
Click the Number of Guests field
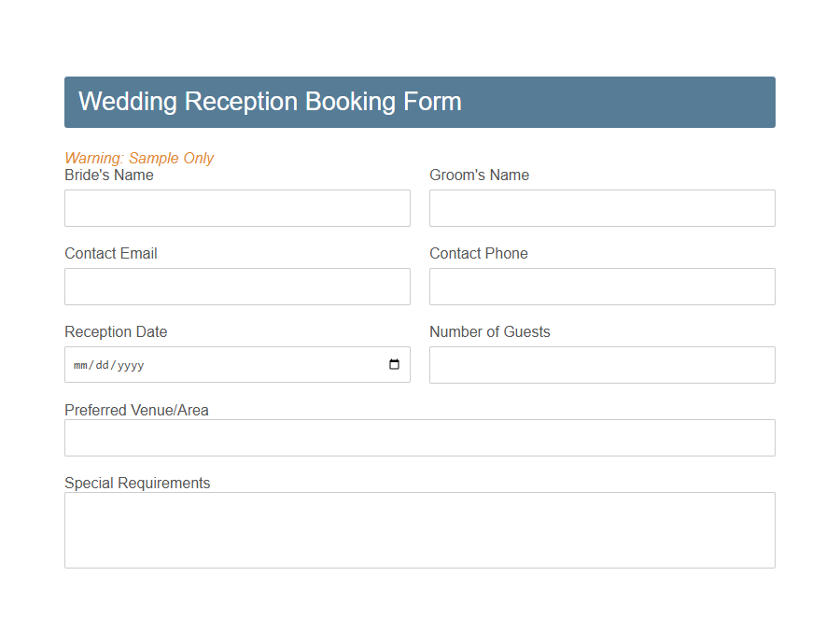(x=602, y=364)
